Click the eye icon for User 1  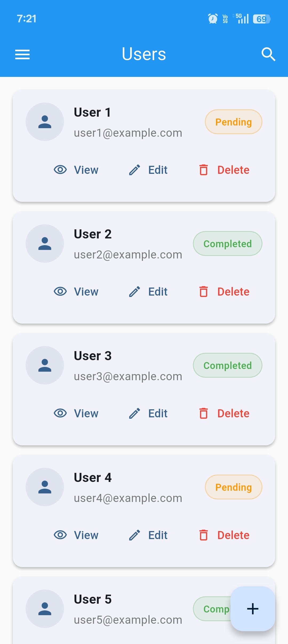tap(60, 170)
